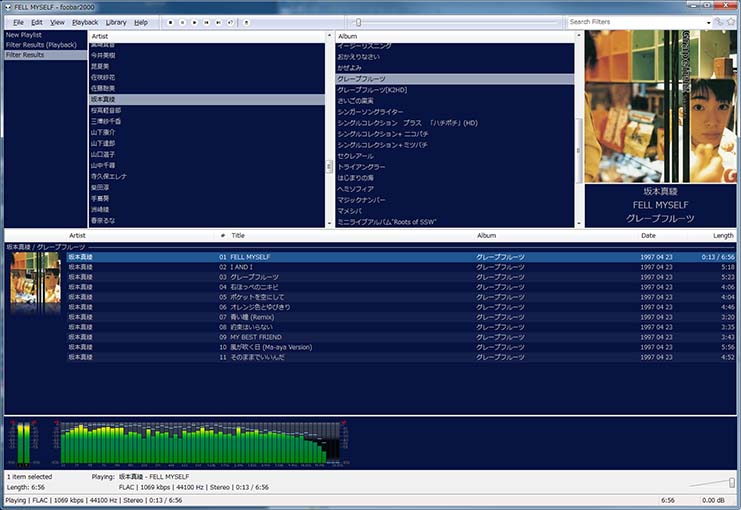Click the Previous track toolbar button
The image size is (741, 510).
(207, 22)
